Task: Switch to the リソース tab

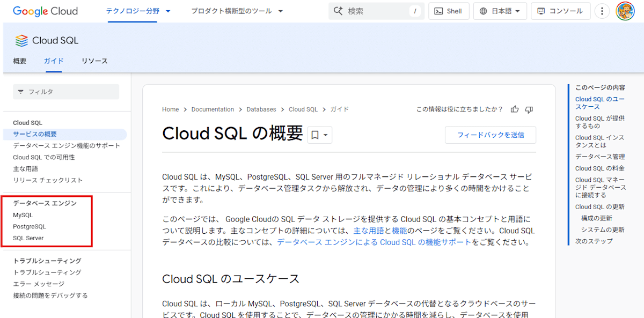Action: pos(94,61)
